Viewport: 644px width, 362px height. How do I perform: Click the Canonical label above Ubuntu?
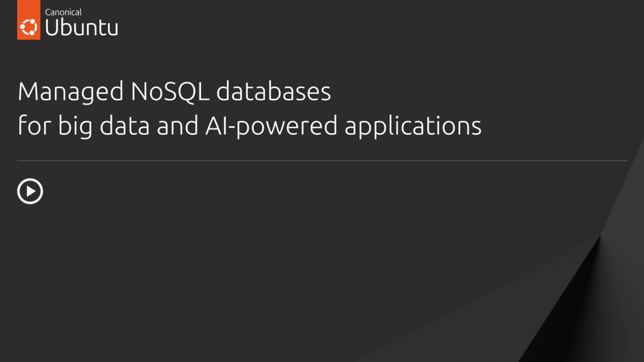click(x=63, y=12)
